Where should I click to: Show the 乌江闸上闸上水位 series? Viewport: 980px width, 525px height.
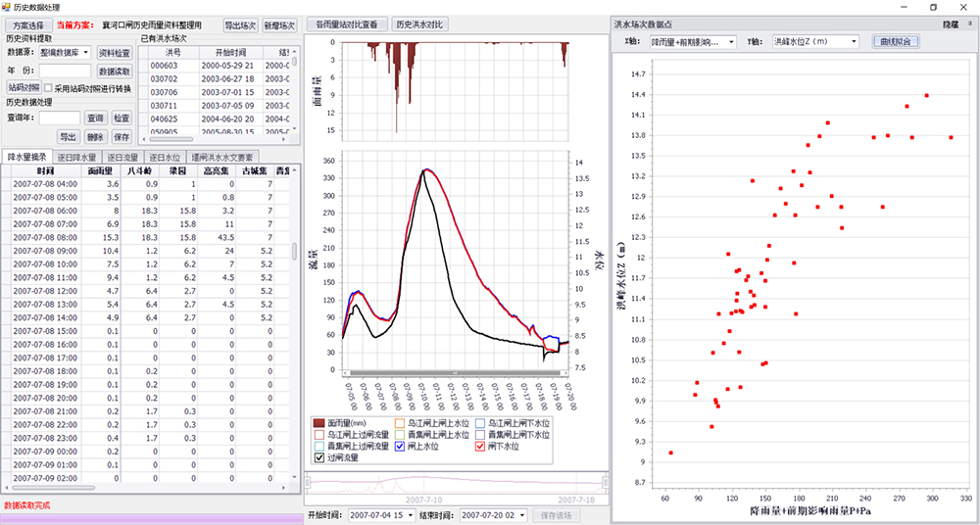tap(399, 422)
